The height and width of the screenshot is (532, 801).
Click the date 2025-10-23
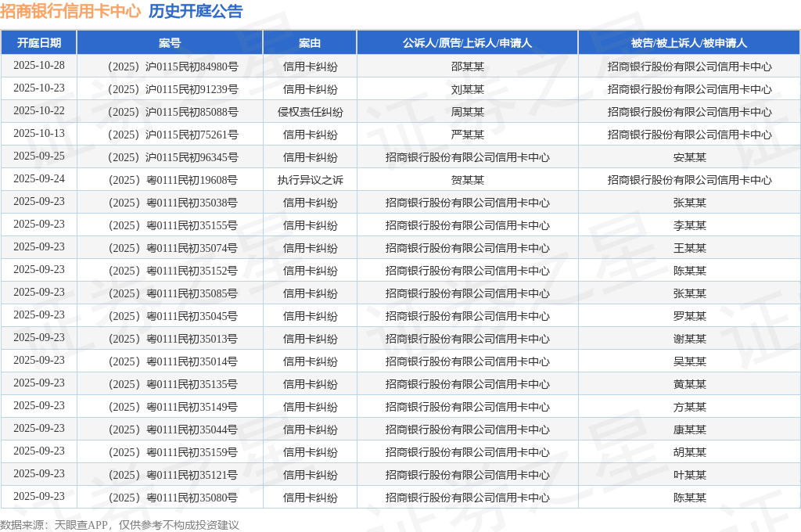(39, 88)
